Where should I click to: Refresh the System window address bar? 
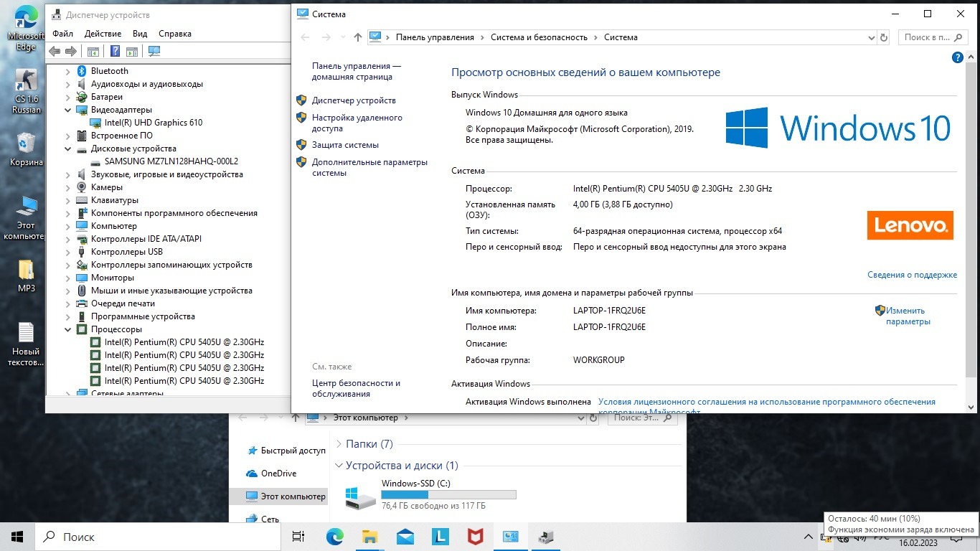click(884, 37)
